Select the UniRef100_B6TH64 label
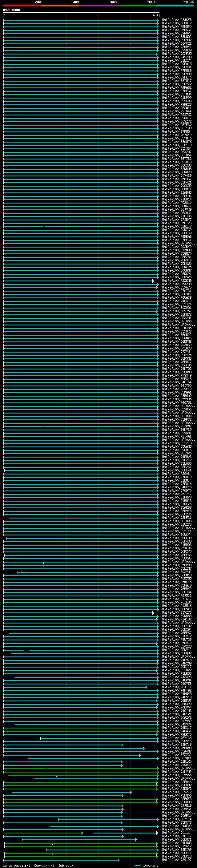Image resolution: width=197 pixels, height=868 pixels. point(177,155)
